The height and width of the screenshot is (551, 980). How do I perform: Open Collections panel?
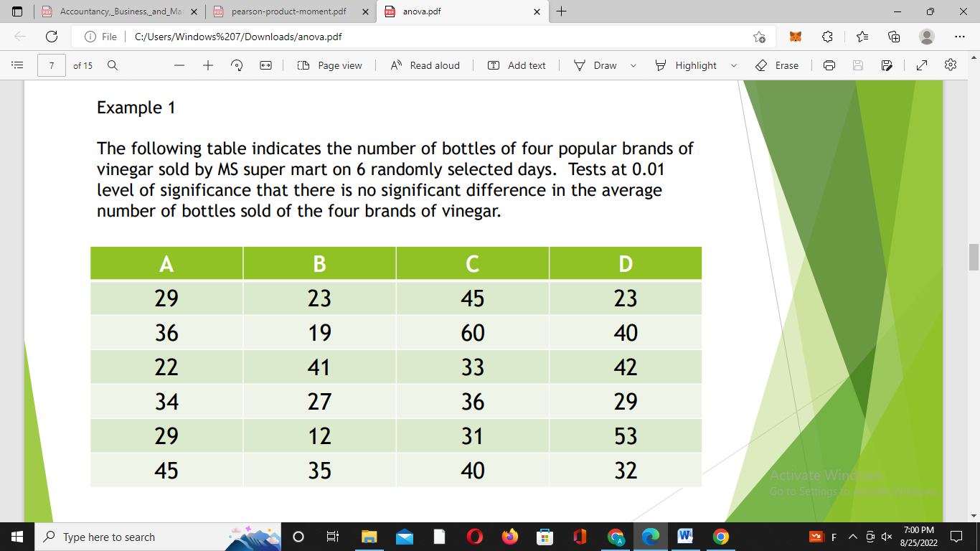[894, 37]
